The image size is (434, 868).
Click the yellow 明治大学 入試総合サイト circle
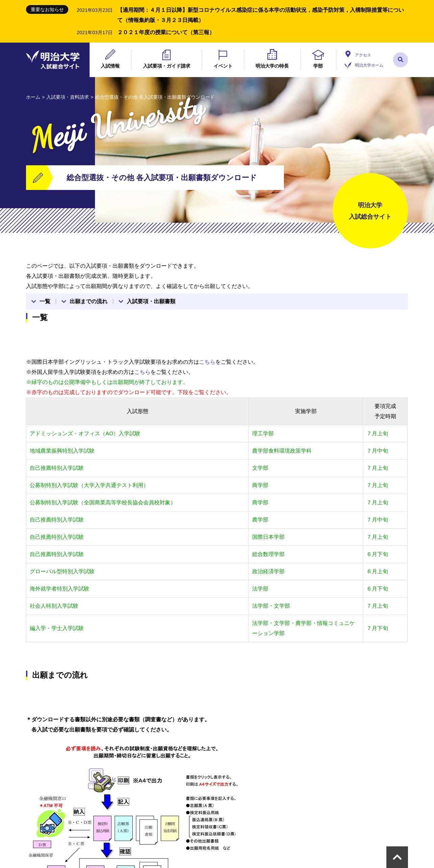tap(370, 211)
